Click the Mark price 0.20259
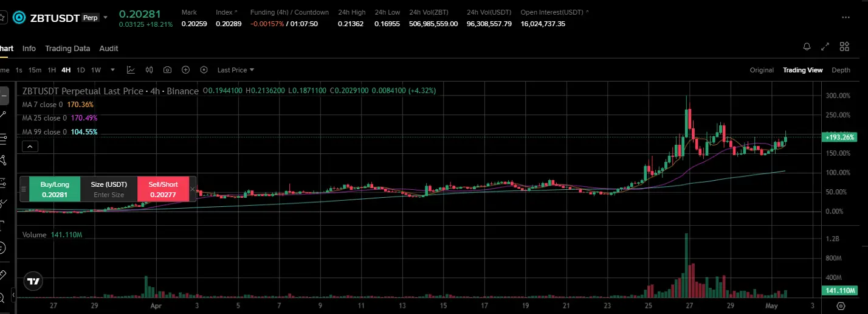This screenshot has height=314, width=868. coord(194,24)
